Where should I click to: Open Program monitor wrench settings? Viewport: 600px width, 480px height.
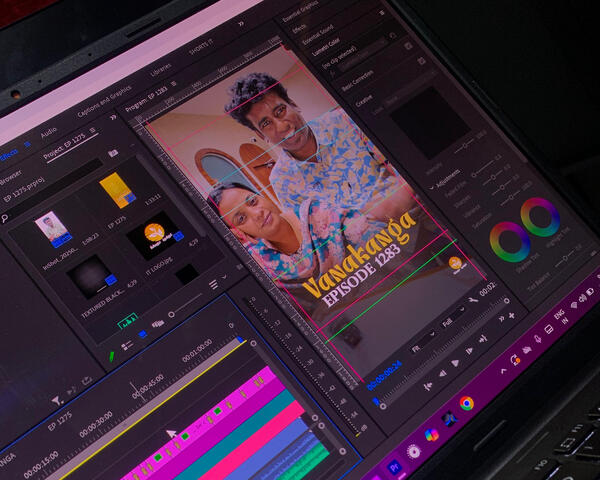click(473, 300)
